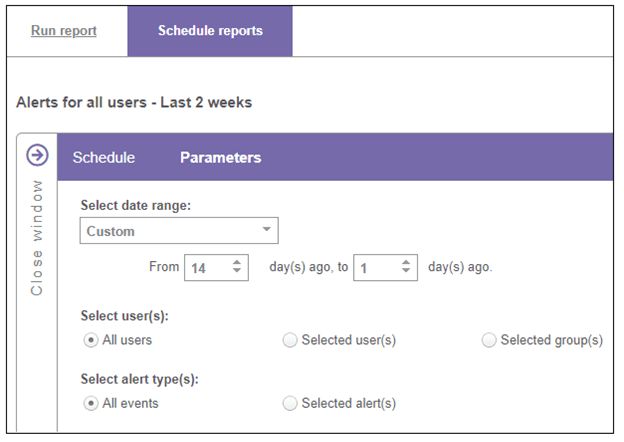Viewport: 624px width, 442px height.
Task: Click the date range dropdown arrow
Action: [267, 229]
